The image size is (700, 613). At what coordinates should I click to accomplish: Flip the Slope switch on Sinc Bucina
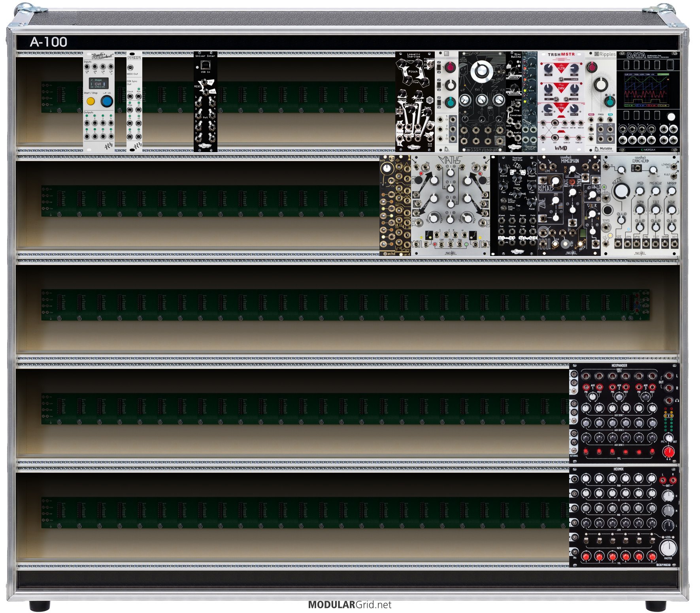pos(517,104)
